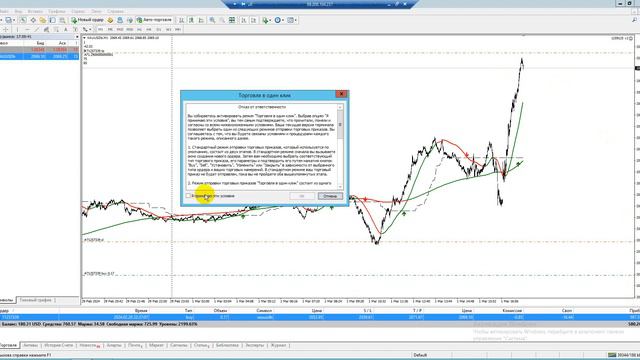The height and width of the screenshot is (360, 640).
Task: Close the Market Watch panel
Action: tap(77, 37)
